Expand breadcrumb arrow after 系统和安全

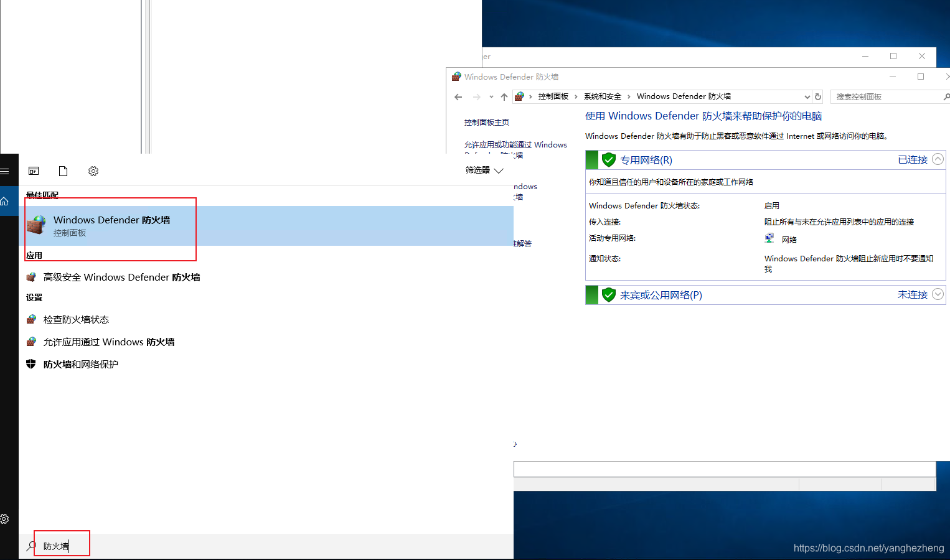click(629, 96)
